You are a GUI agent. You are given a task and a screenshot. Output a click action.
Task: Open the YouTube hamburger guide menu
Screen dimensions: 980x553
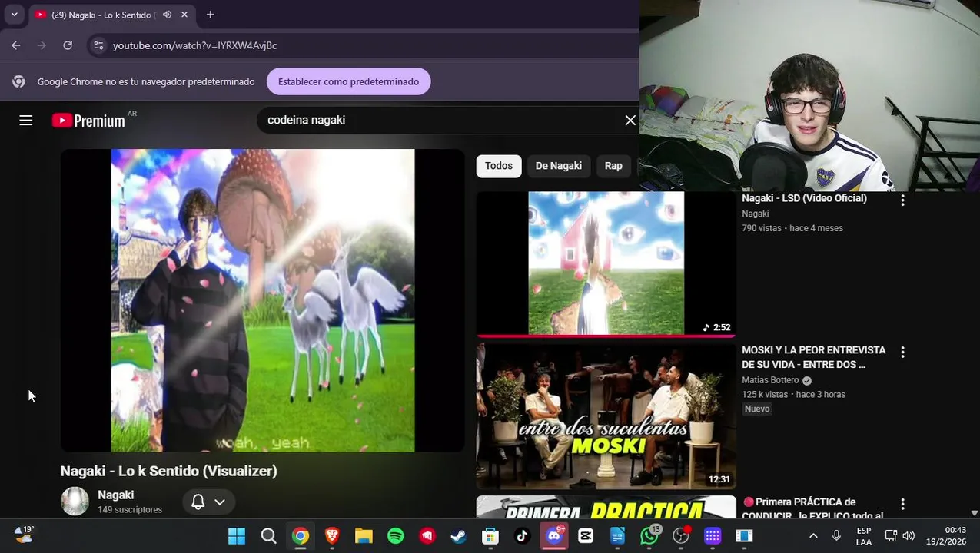pos(26,120)
